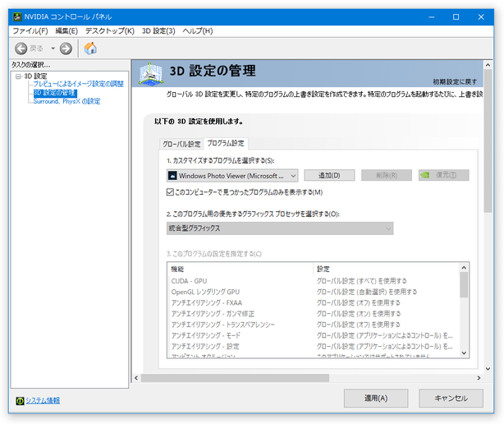Click the back arrow navigation icon

pyautogui.click(x=21, y=48)
